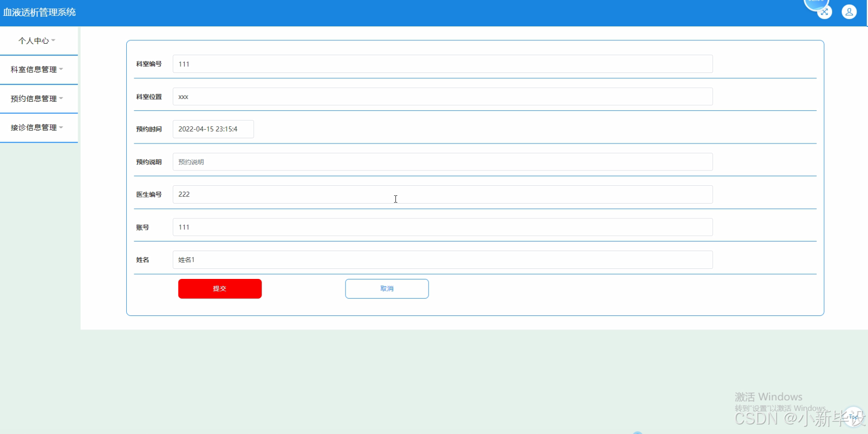Image resolution: width=868 pixels, height=434 pixels.
Task: Click the 预约说明 input field
Action: pos(442,162)
